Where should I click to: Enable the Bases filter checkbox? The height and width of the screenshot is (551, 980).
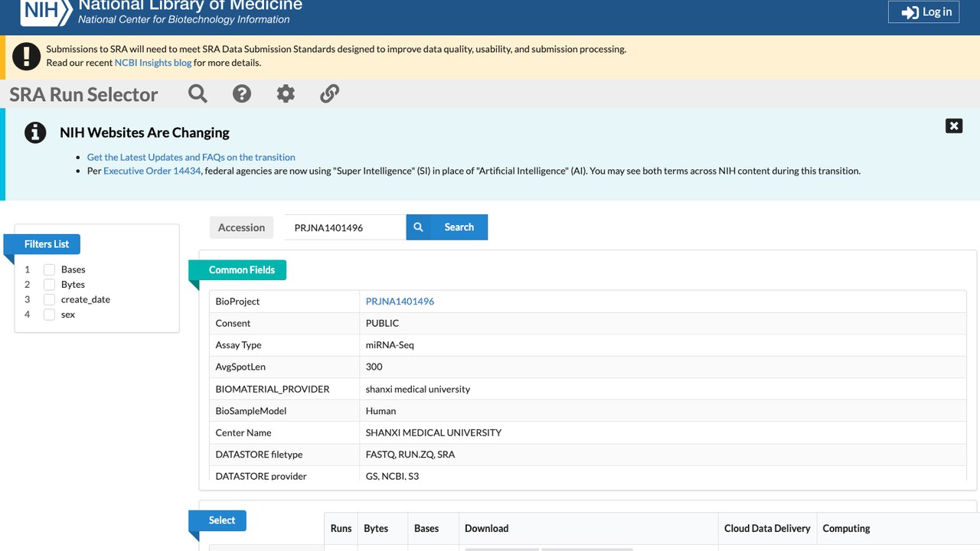coord(49,269)
